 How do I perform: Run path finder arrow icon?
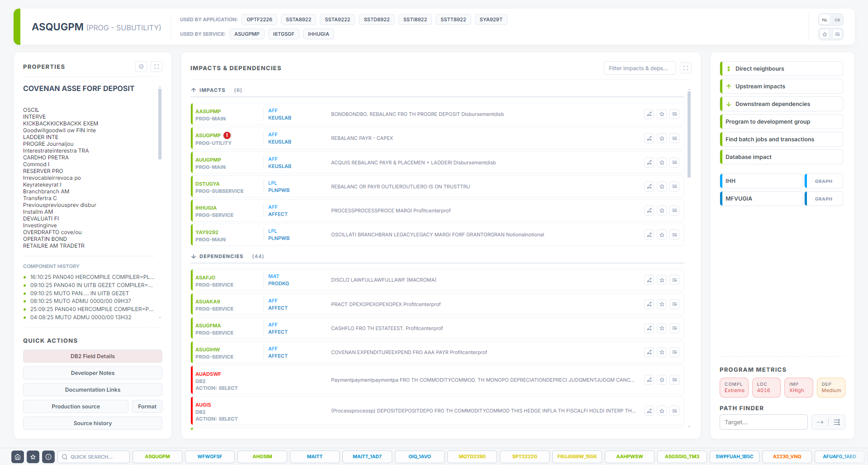pyautogui.click(x=820, y=422)
